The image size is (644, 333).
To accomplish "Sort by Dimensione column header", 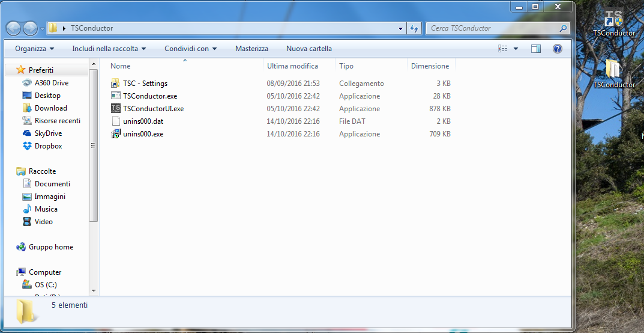I will (431, 66).
